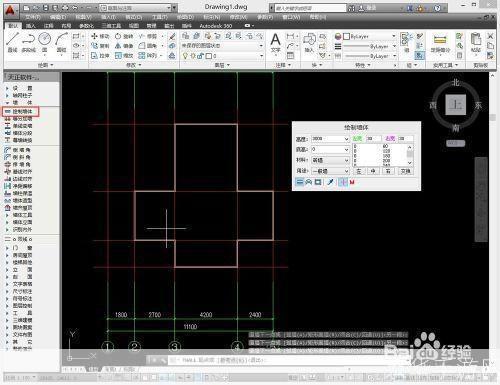This screenshot has height=385, width=500.
Task: Expand the 轴网柱子 group in sidebar
Action: tap(7, 95)
